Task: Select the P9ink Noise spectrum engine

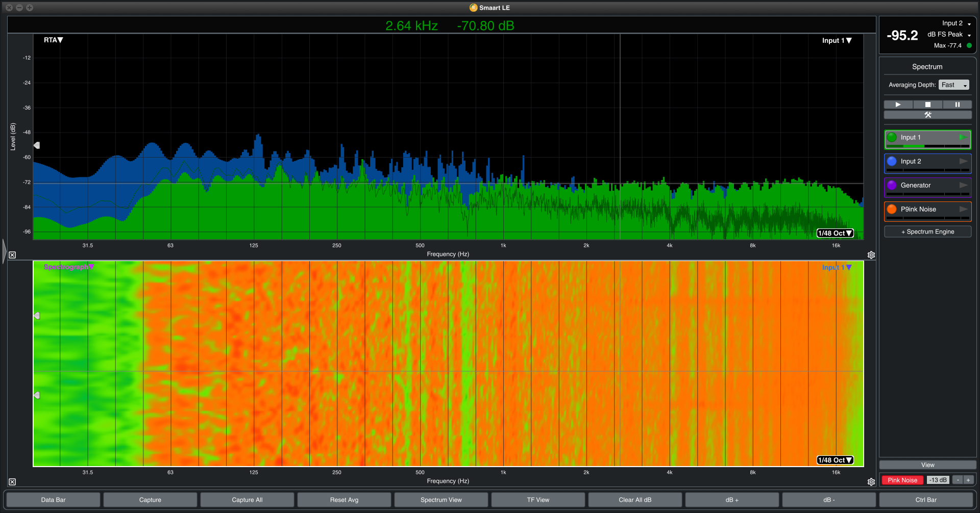Action: point(927,211)
